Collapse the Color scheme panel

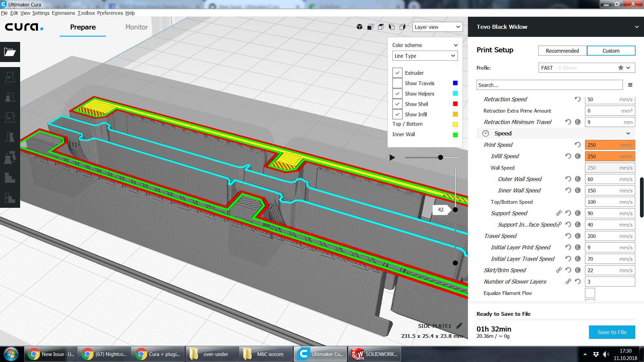(x=455, y=45)
